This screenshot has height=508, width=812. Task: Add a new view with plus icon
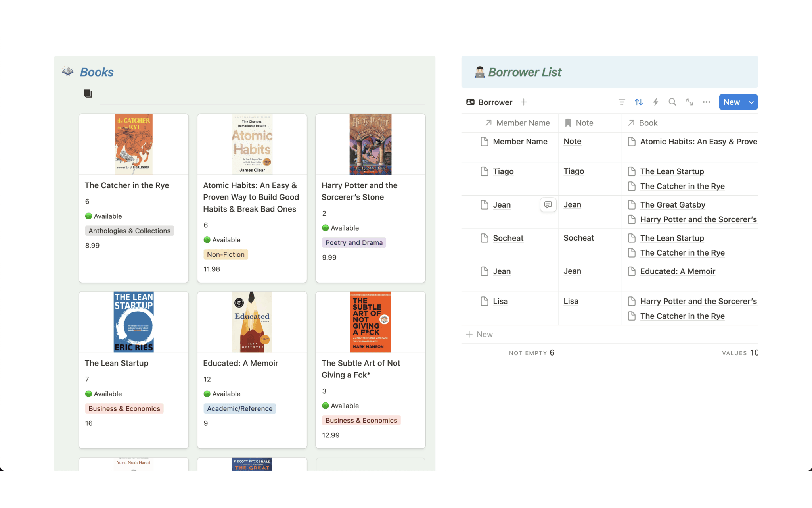tap(524, 102)
